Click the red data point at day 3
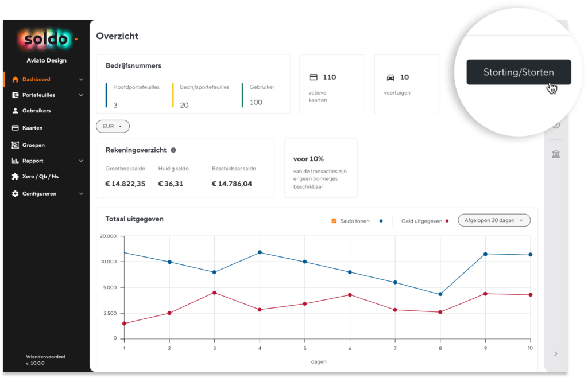Viewport: 588px width, 378px height. point(215,293)
